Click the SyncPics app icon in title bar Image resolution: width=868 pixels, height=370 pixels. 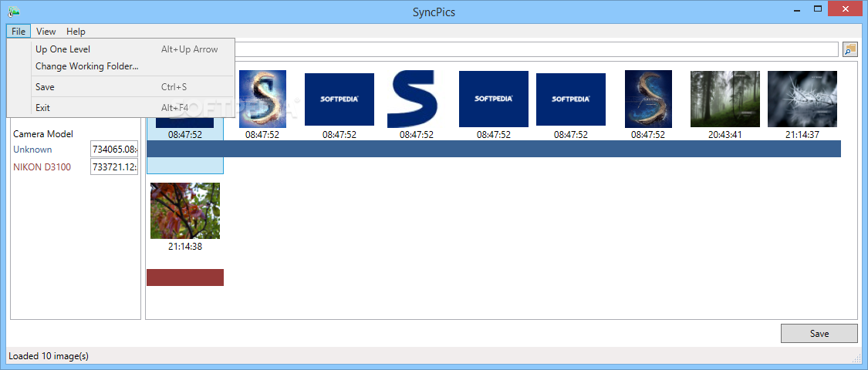pyautogui.click(x=15, y=11)
